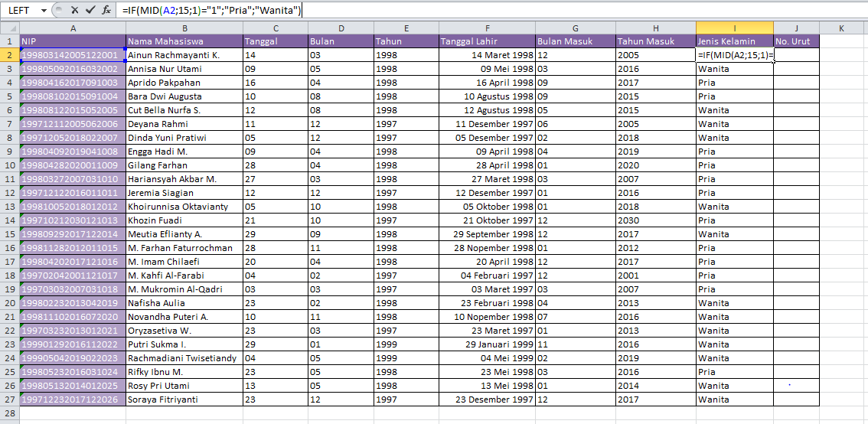
Task: Click the No. Urut header cell
Action: tap(797, 41)
